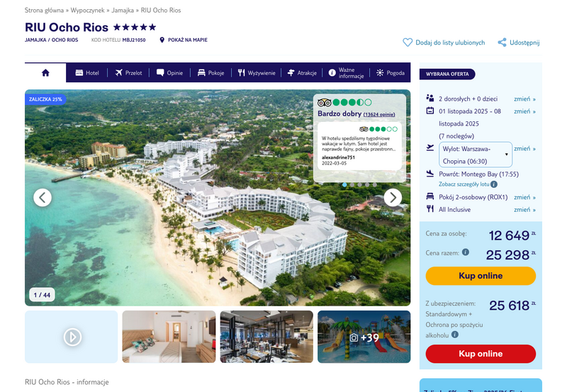567x392 pixels.
Task: Open the water park +39 photos thumbnail
Action: pos(364,337)
